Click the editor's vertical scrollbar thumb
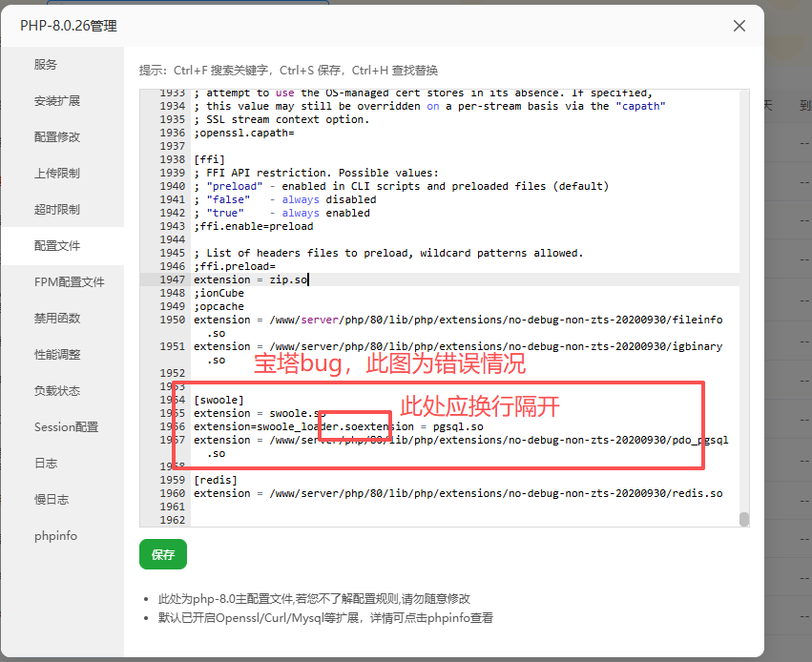The width and height of the screenshot is (812, 662). click(x=744, y=519)
